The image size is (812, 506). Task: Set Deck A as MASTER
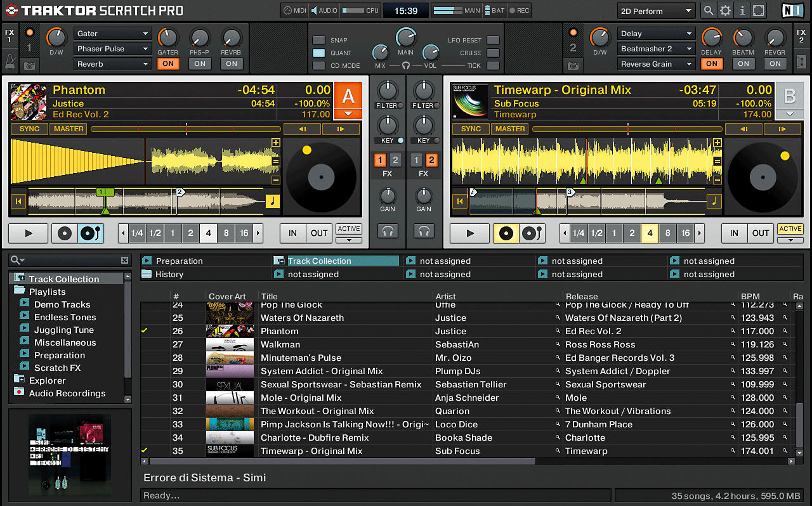pyautogui.click(x=68, y=129)
